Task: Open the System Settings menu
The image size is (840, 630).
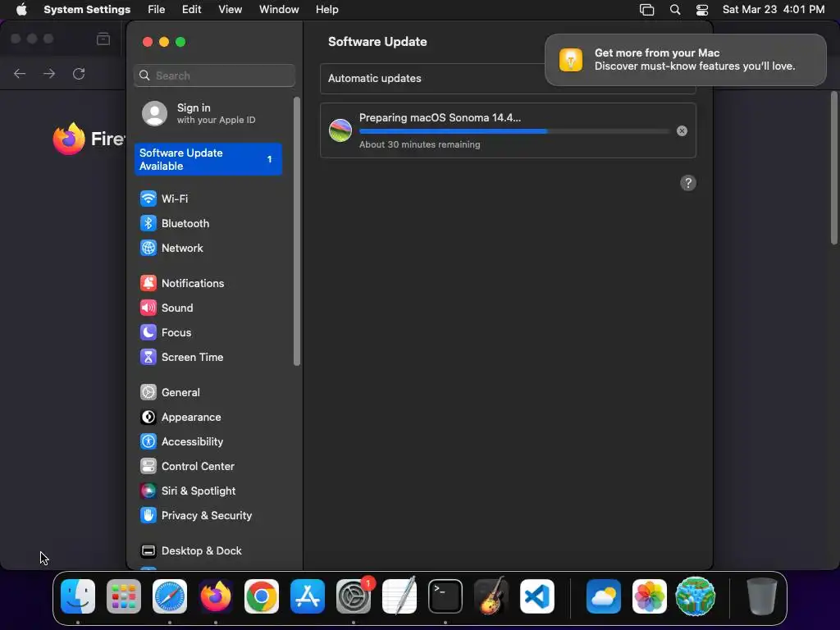Action: click(x=87, y=9)
